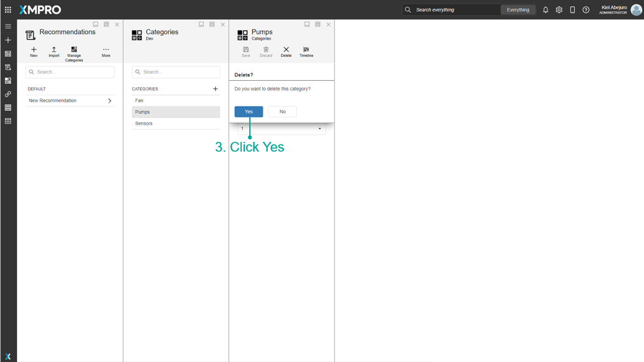Click the Search everything input field
Screen dimensions: 644x362
[x=455, y=10]
